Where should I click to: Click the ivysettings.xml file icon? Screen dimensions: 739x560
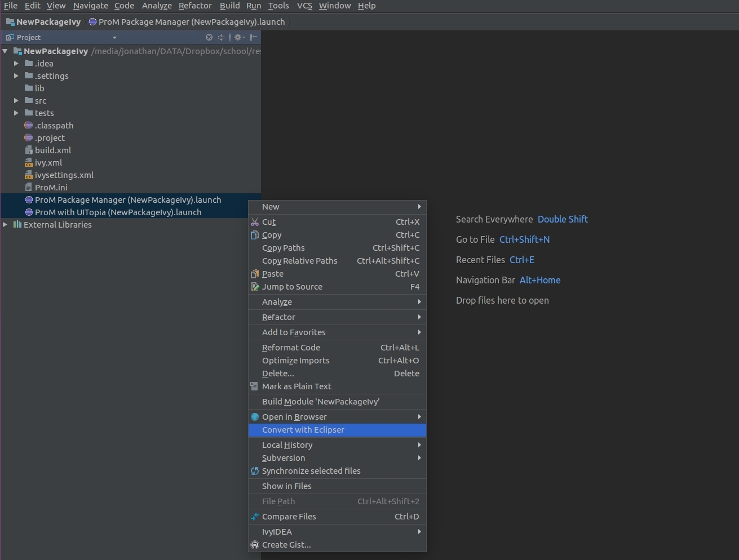[x=29, y=175]
